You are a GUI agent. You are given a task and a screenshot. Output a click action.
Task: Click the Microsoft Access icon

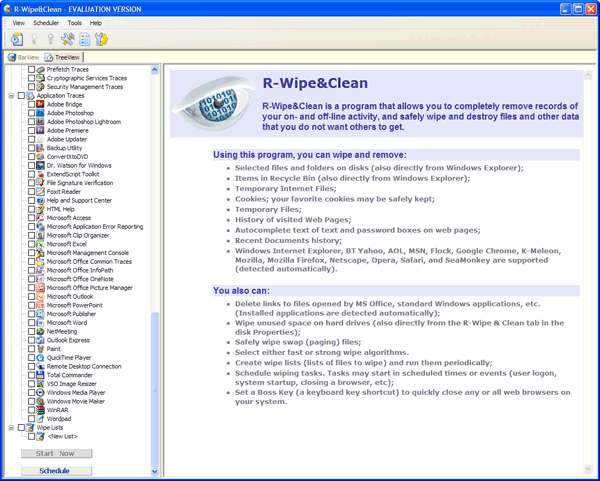pos(40,218)
